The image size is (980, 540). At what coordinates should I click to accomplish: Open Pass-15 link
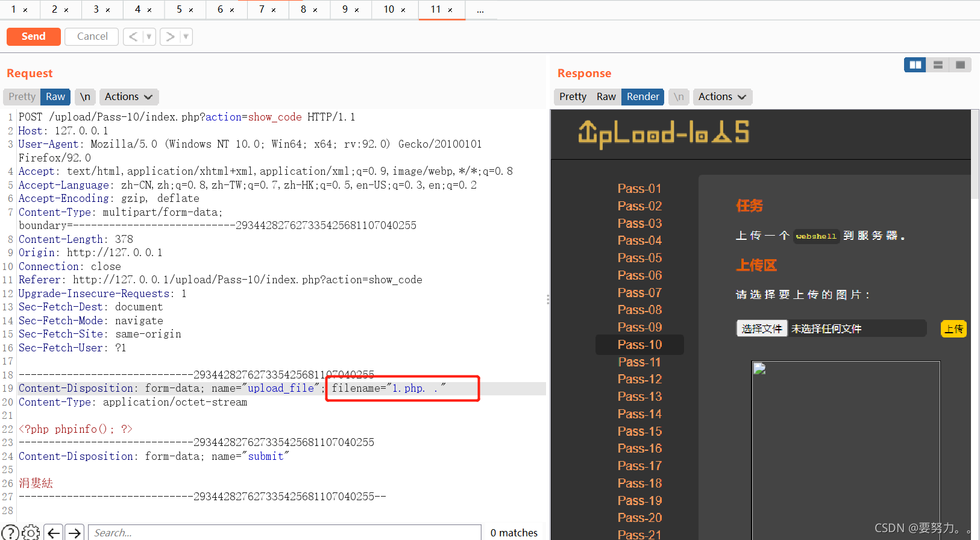pyautogui.click(x=639, y=432)
